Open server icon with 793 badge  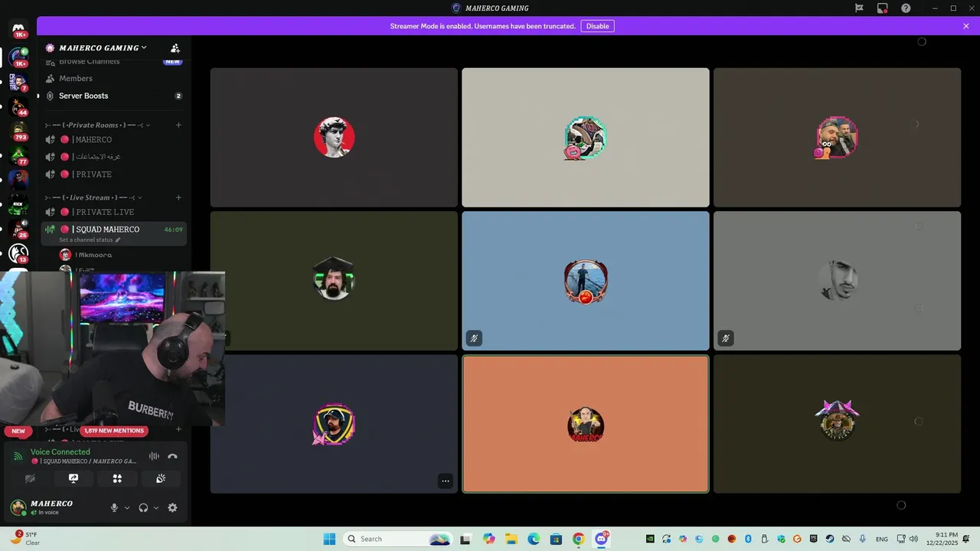coord(19,131)
